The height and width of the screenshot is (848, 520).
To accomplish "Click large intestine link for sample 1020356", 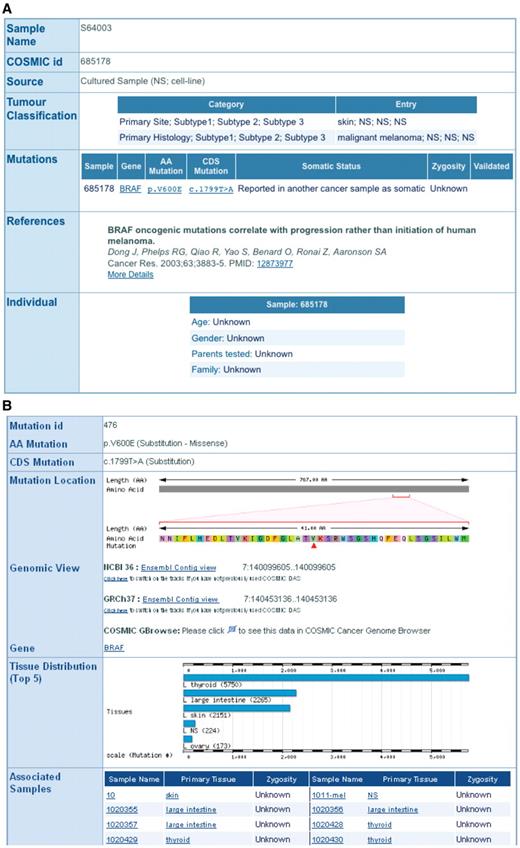I will pyautogui.click(x=393, y=810).
